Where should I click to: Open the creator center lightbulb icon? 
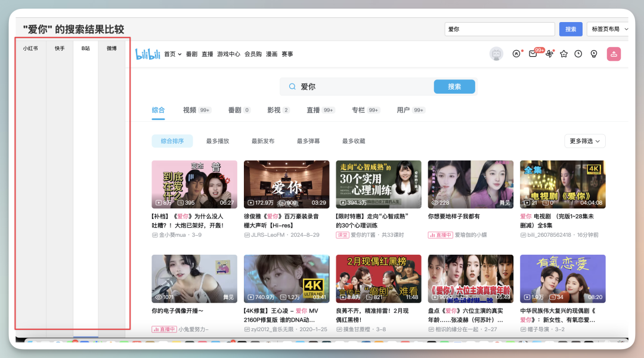[594, 54]
